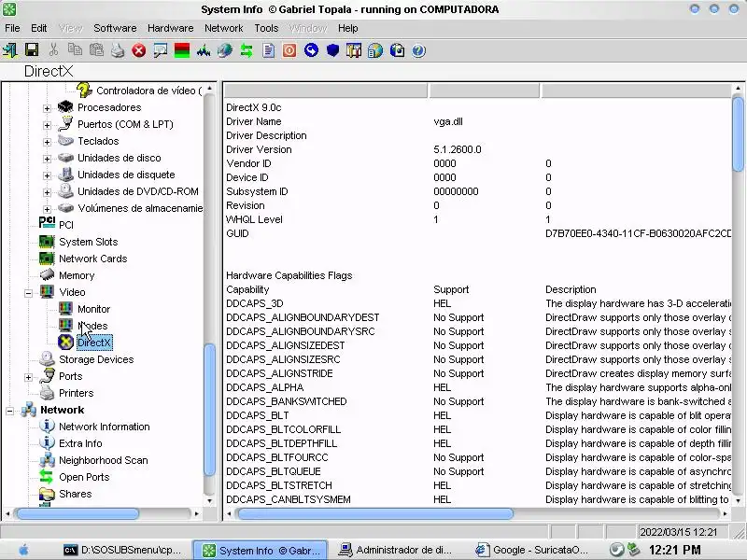This screenshot has height=560, width=747.
Task: Select Network Cards in the tree
Action: [x=92, y=259]
